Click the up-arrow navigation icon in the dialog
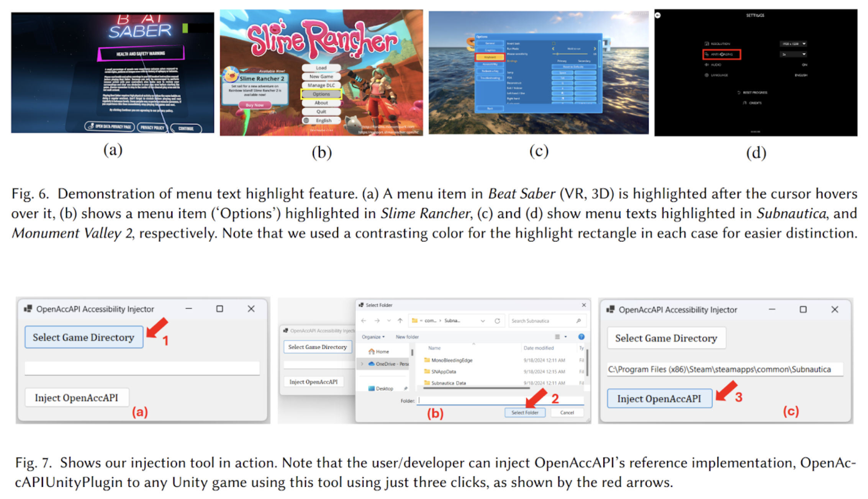This screenshot has height=499, width=868. point(400,320)
